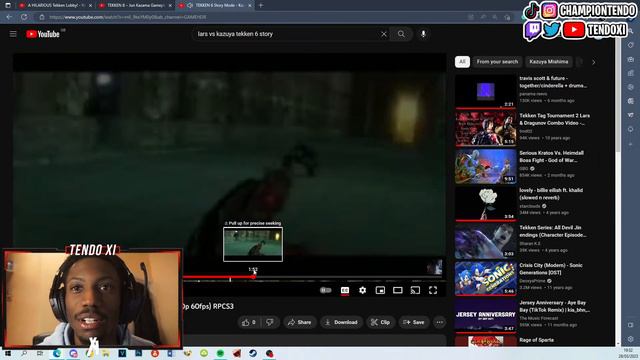
Task: Open the 'lovely - billie eilish ft. khalid' video
Action: point(551,194)
